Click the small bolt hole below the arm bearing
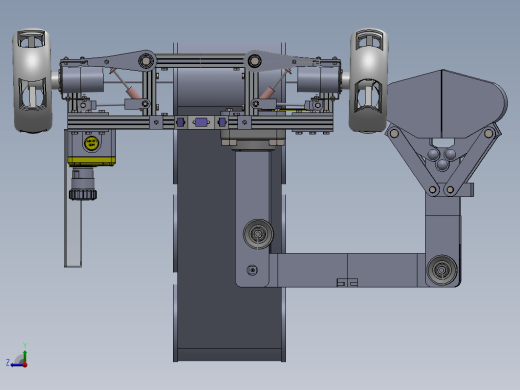 (x=252, y=270)
